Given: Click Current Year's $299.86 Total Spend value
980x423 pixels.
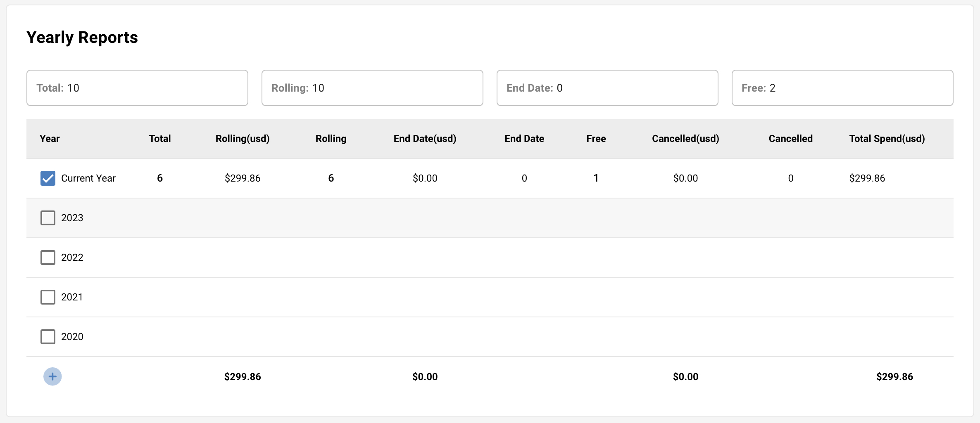Looking at the screenshot, I should 867,178.
